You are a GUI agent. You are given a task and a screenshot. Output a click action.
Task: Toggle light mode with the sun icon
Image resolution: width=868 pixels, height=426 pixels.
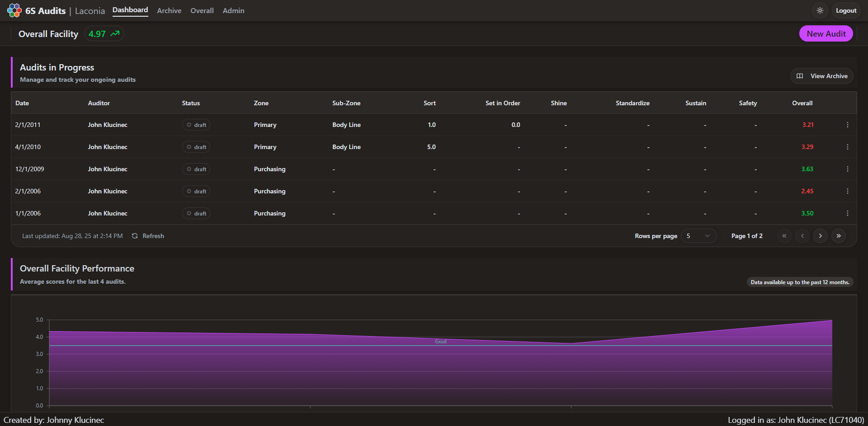click(820, 10)
